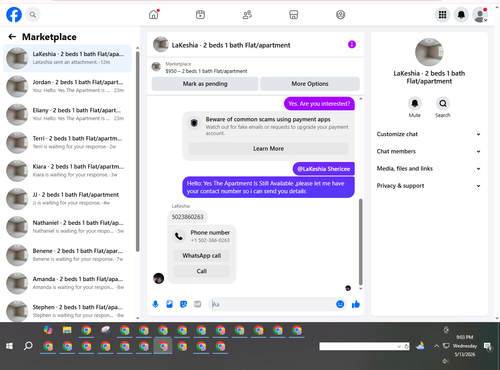Send a thumbs-up like
The image size is (500, 370).
356,304
